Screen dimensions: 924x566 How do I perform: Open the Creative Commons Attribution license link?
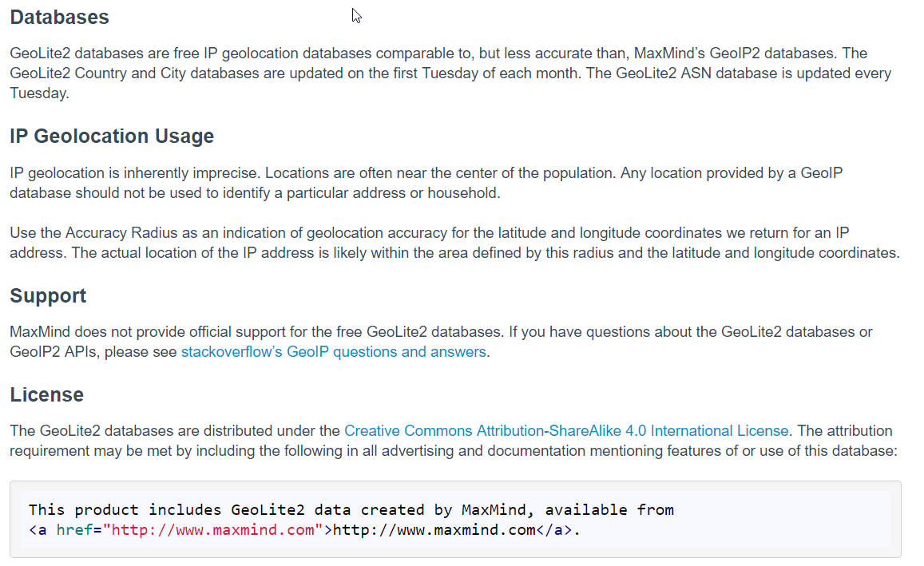click(x=443, y=431)
